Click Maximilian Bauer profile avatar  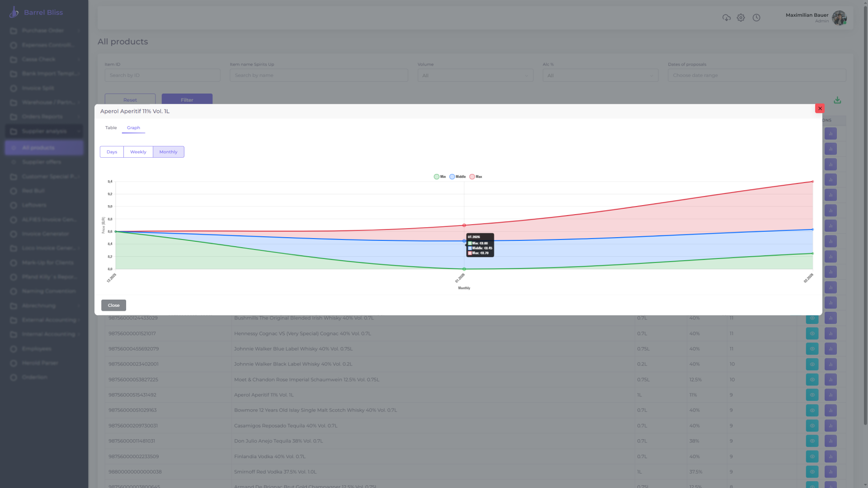pyautogui.click(x=839, y=18)
